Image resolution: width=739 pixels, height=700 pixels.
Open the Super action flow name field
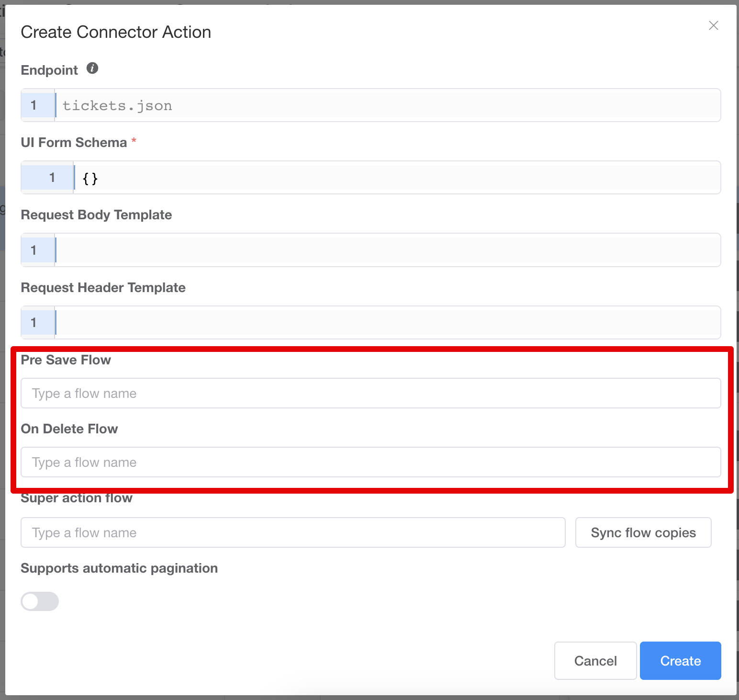[x=293, y=532]
